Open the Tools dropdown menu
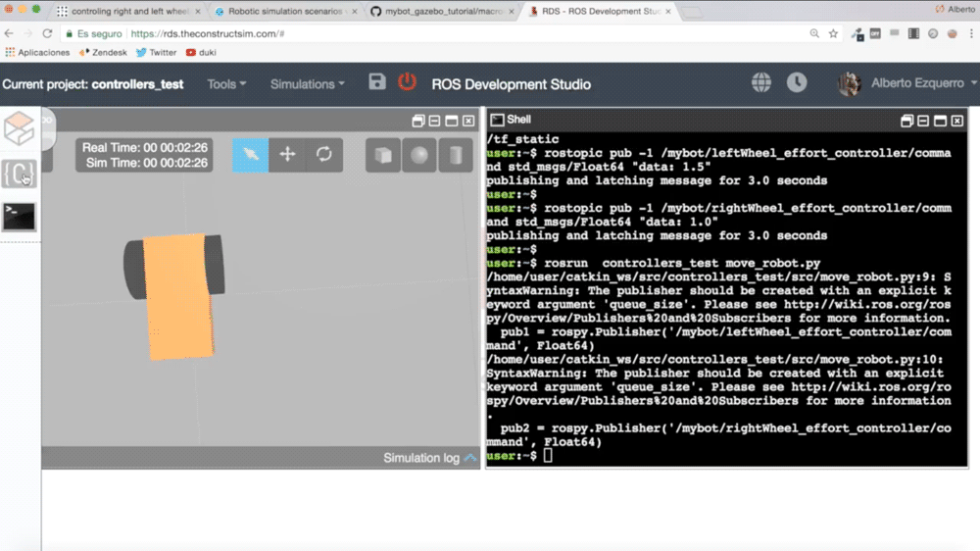The width and height of the screenshot is (980, 551). pos(226,84)
